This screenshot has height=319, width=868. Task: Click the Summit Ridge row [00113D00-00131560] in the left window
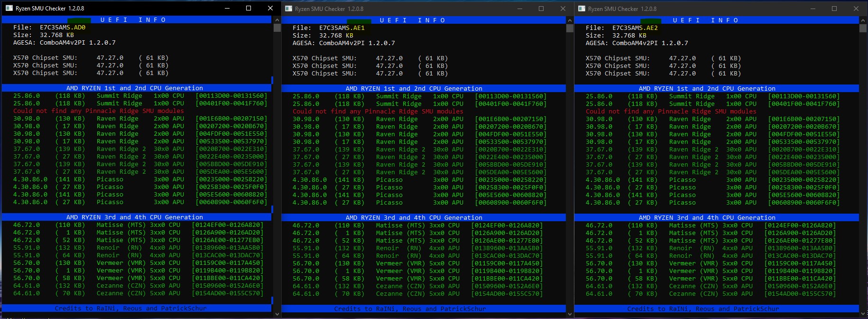pos(140,96)
